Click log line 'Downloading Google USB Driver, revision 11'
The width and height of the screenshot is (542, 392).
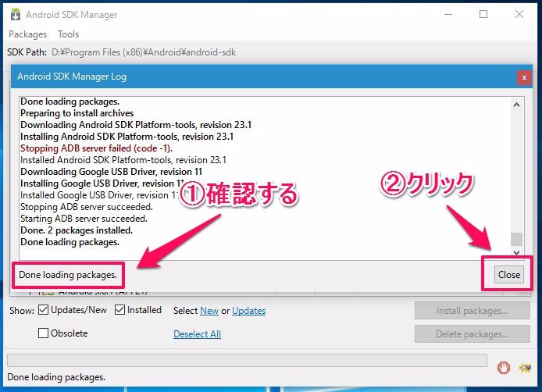(x=111, y=172)
